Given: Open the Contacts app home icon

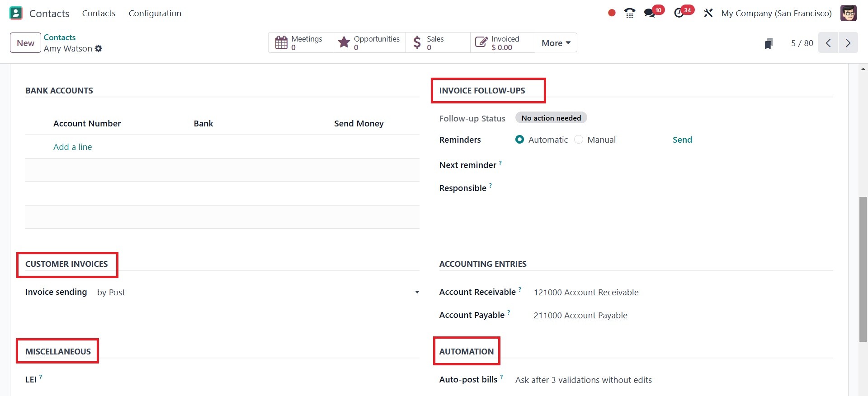Looking at the screenshot, I should pos(16,13).
